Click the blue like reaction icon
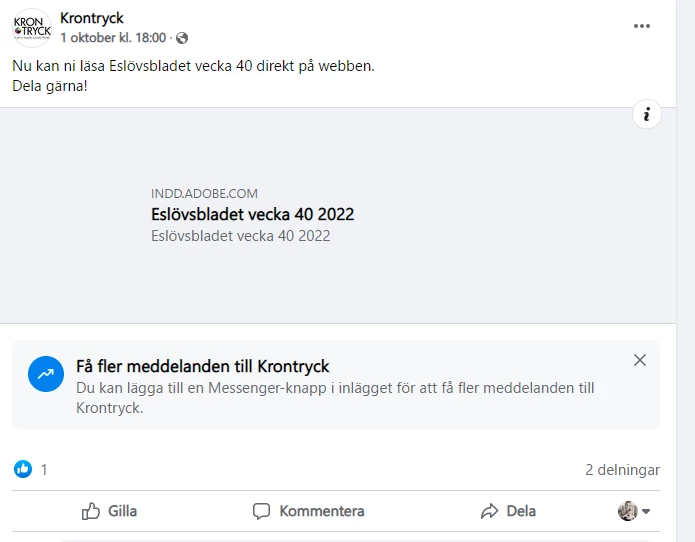Screen dimensions: 695x542 point(23,469)
